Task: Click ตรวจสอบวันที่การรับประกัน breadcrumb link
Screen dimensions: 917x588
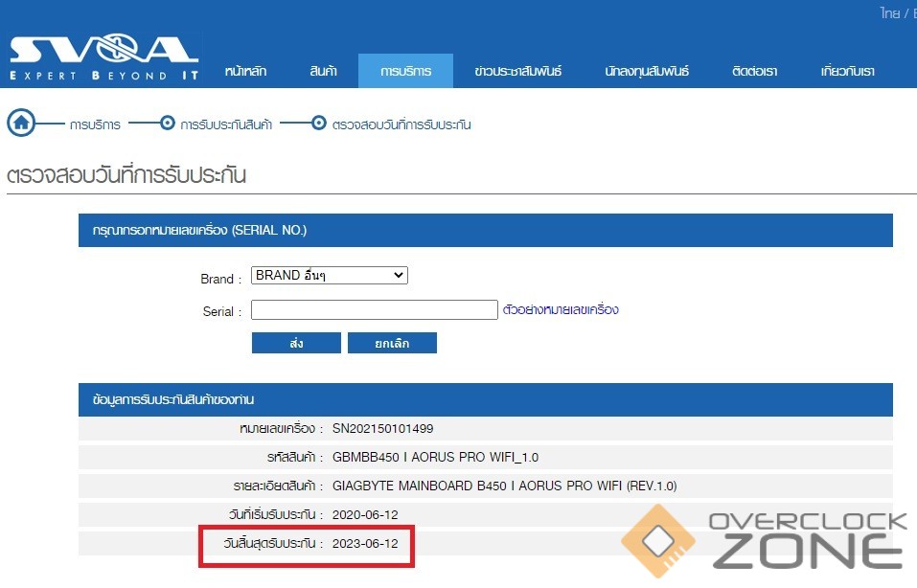Action: 401,124
